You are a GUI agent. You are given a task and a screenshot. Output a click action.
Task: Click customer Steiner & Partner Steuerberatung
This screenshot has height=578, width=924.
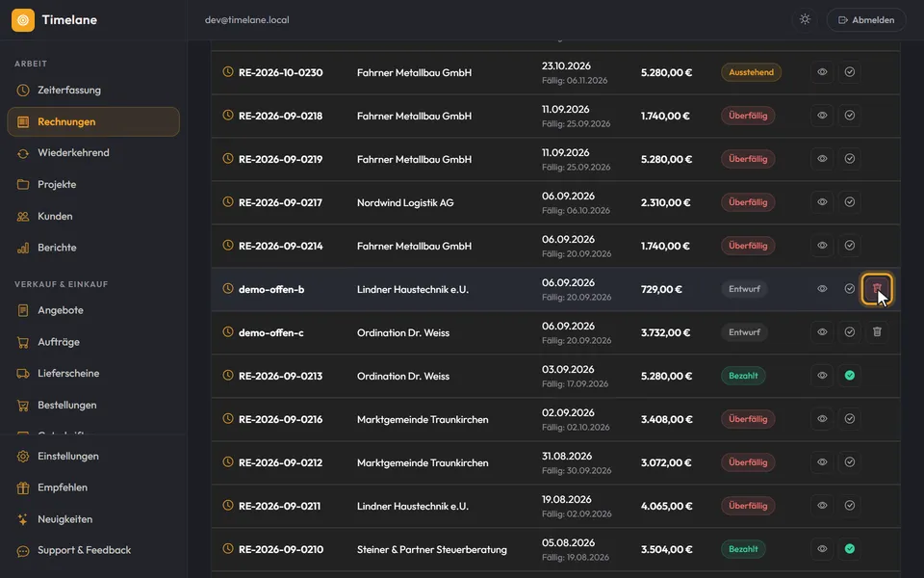(432, 550)
